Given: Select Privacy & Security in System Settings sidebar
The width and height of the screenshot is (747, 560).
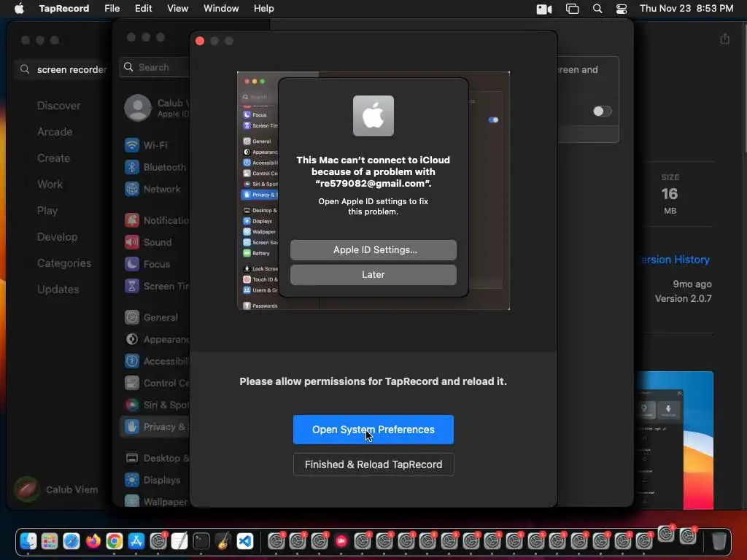Looking at the screenshot, I should [x=155, y=427].
